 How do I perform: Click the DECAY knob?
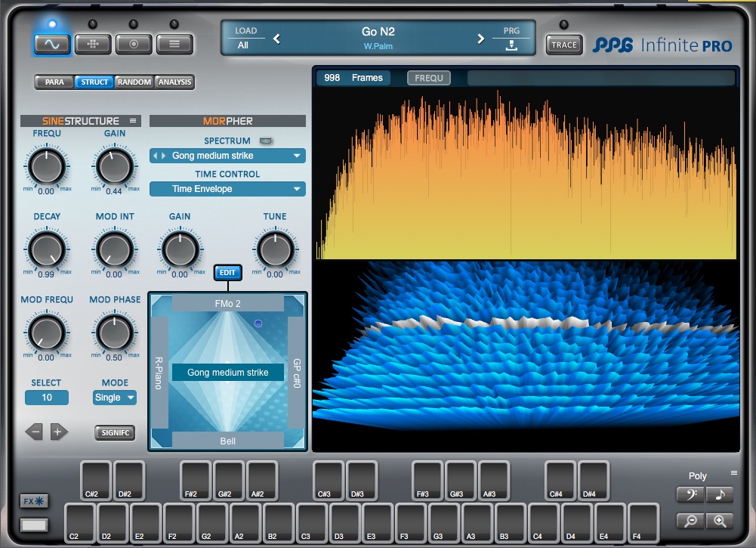46,249
